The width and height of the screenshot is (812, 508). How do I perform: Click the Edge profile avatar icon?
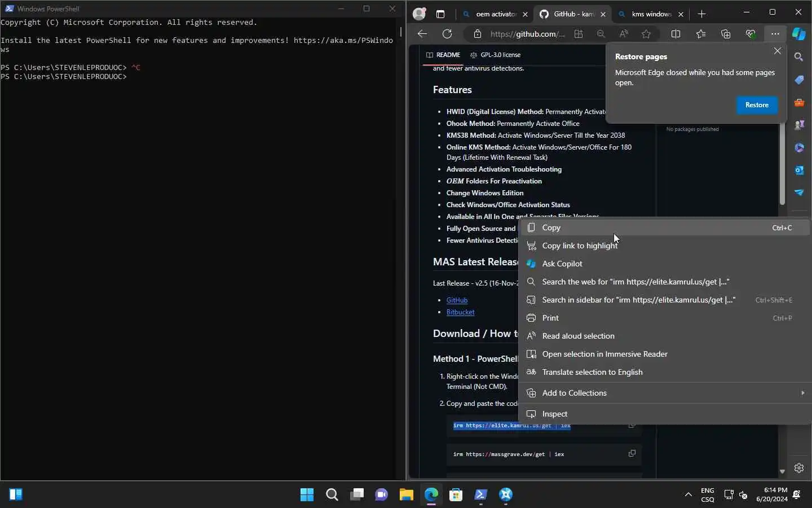pyautogui.click(x=419, y=14)
